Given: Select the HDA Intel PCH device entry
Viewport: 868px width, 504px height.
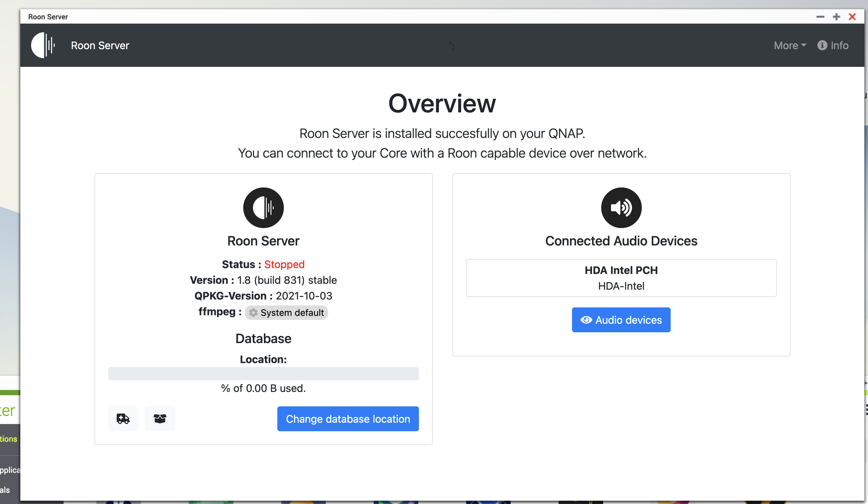Looking at the screenshot, I should point(621,278).
